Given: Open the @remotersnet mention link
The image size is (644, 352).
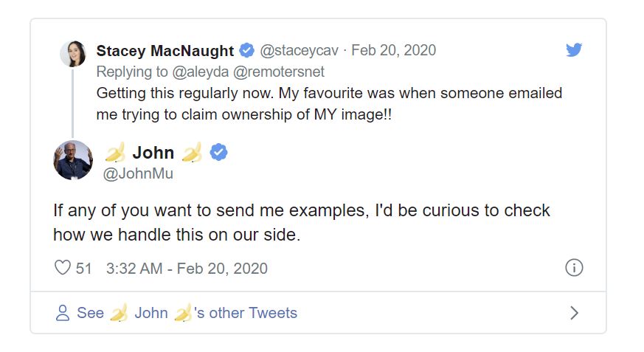Looking at the screenshot, I should click(279, 72).
